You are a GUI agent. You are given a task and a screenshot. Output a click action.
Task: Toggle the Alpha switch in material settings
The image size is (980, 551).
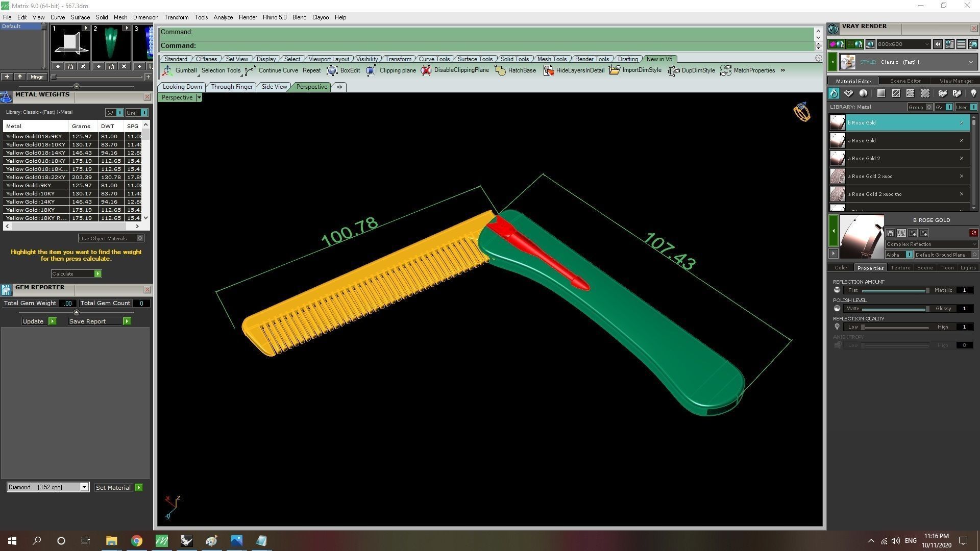pos(909,255)
